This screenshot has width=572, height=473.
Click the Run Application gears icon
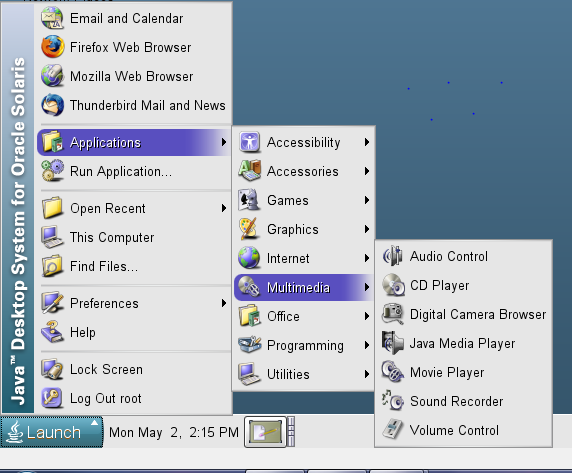tap(52, 171)
